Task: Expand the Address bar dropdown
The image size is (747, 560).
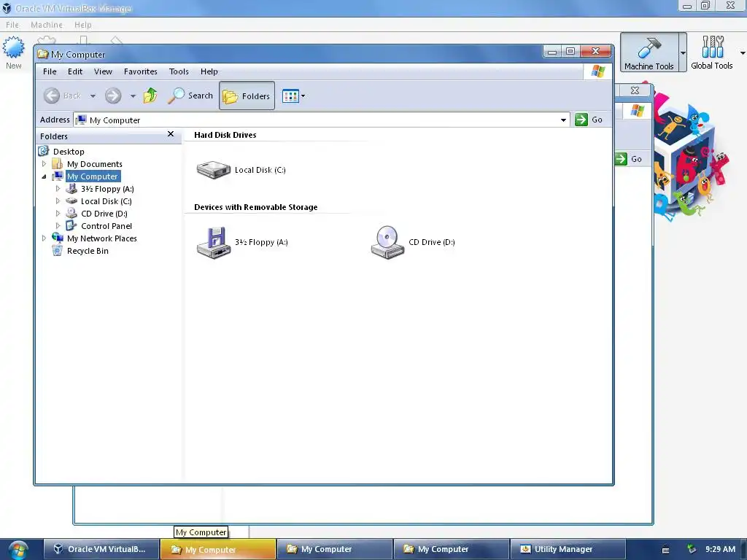Action: (x=563, y=120)
